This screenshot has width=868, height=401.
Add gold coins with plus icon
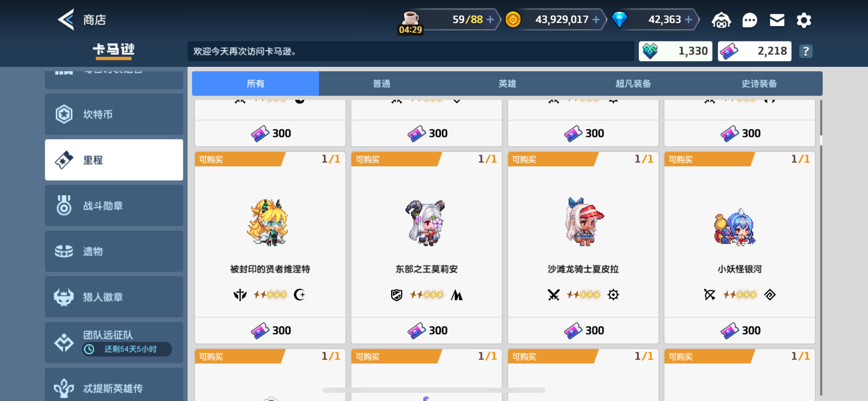click(596, 20)
